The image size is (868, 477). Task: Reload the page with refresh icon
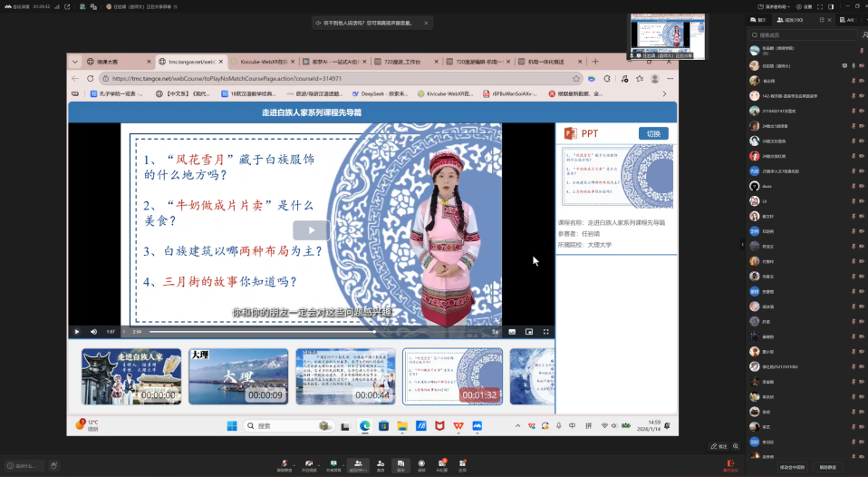click(90, 79)
